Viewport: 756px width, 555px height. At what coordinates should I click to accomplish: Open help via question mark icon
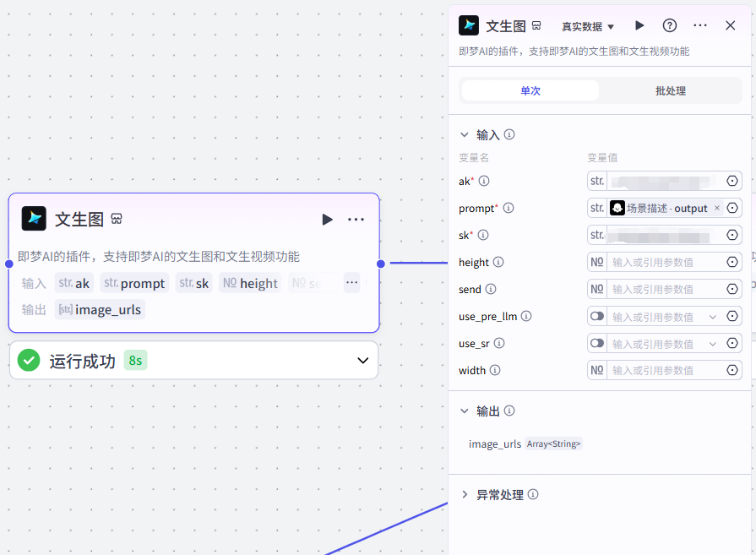(x=670, y=25)
